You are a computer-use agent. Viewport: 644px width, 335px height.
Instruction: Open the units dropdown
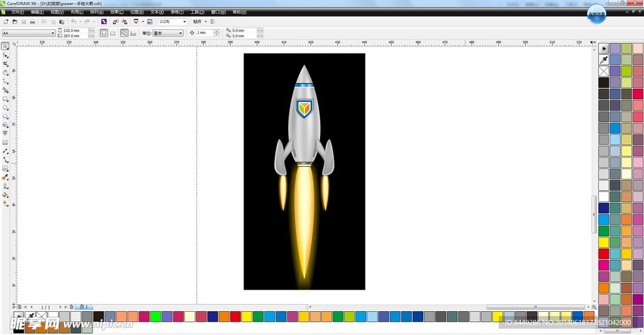pos(180,33)
